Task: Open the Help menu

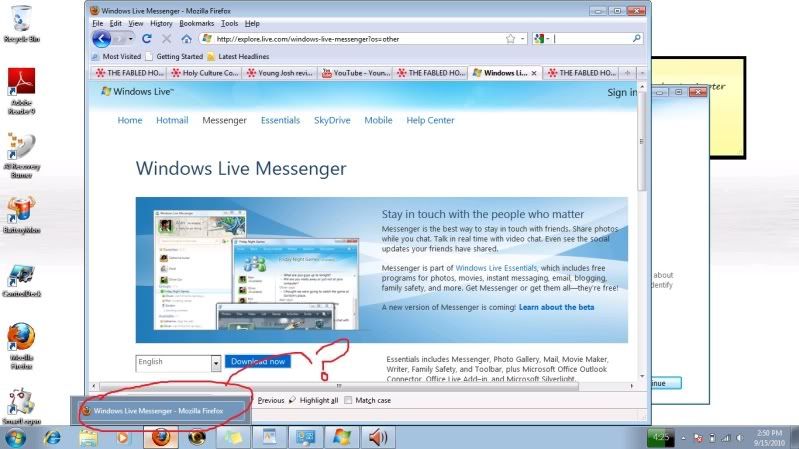Action: pyautogui.click(x=252, y=23)
